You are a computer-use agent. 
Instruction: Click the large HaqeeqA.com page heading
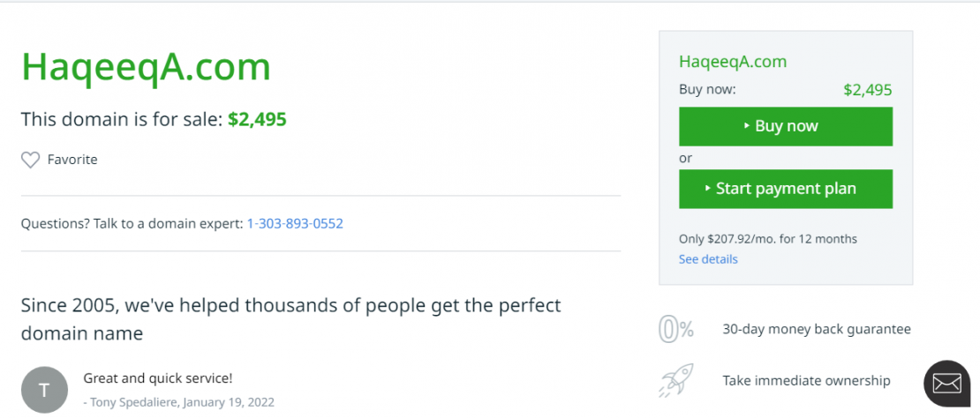[146, 67]
